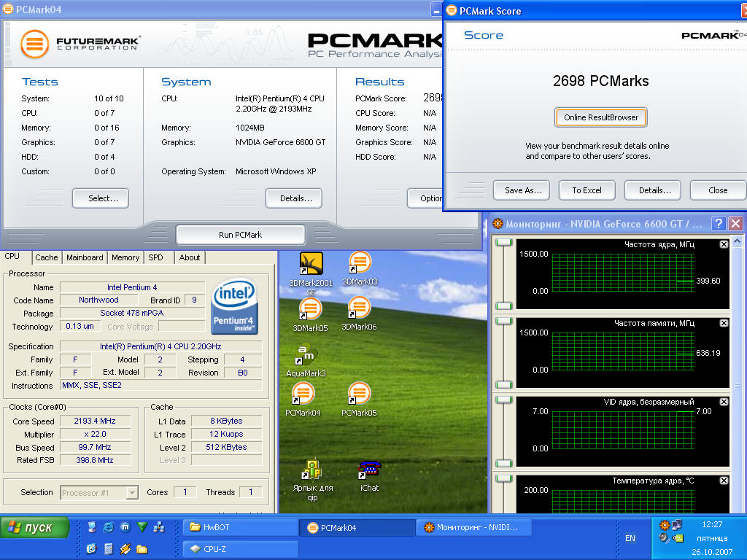Click upper slider handle of memory clock graph
The width and height of the screenshot is (747, 560).
(503, 321)
